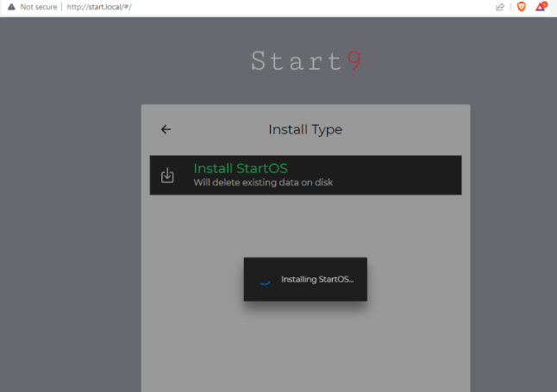The height and width of the screenshot is (392, 557).
Task: Select the Install StartOS green title
Action: pyautogui.click(x=240, y=168)
